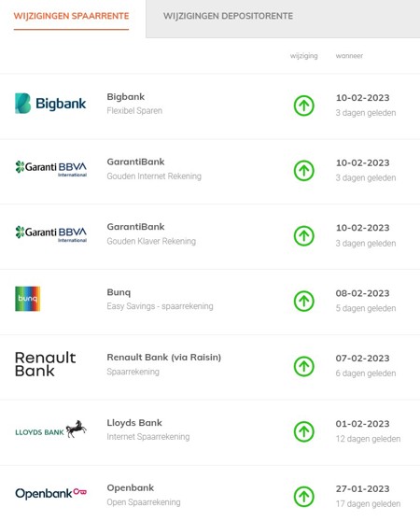Select the Wijzigingen Spaarrente tab
Screen dimensions: 420x521
point(71,16)
